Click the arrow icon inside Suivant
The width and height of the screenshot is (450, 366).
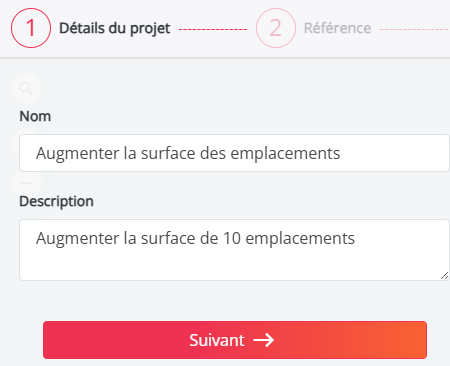[263, 340]
